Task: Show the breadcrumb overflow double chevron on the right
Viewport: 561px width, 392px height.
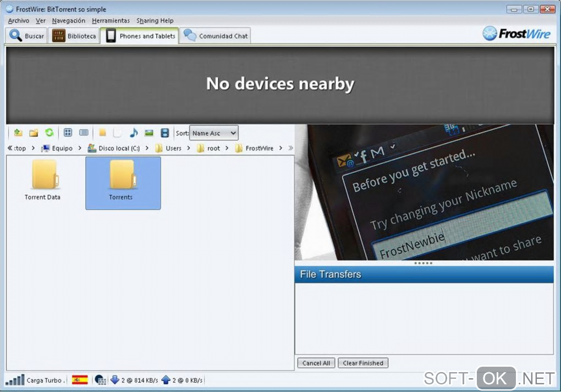Action: tap(290, 148)
